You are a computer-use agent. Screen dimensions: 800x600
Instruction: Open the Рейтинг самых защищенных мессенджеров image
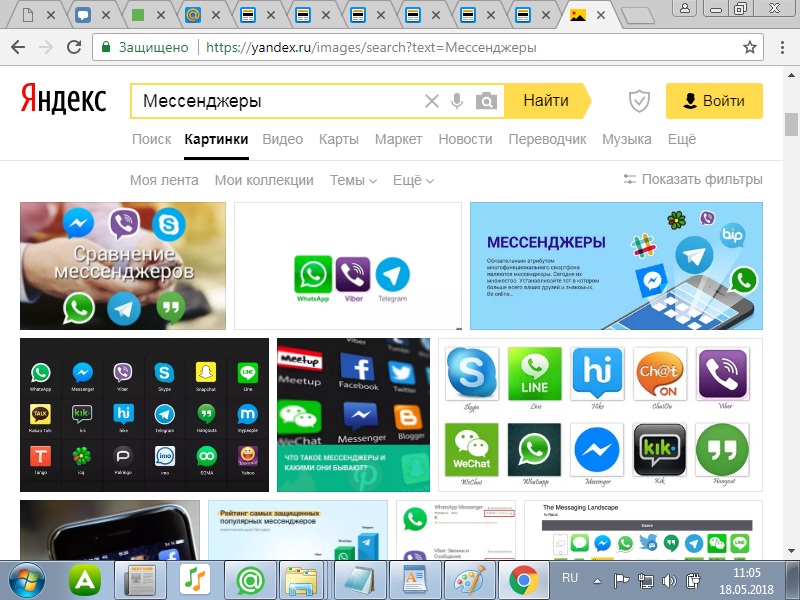click(x=298, y=530)
